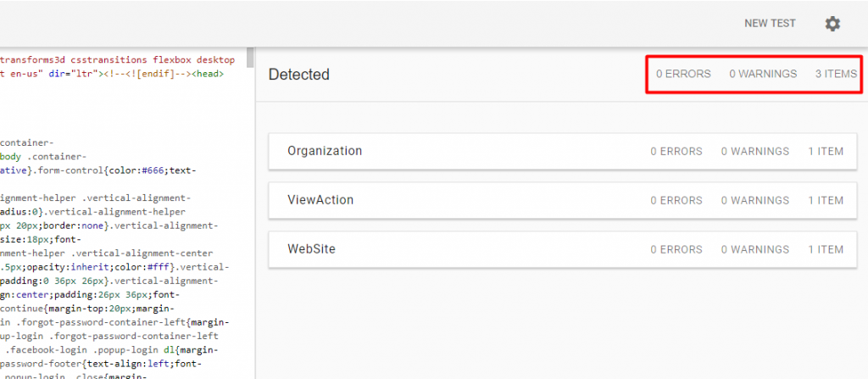Click the 0 ERRORS total in header
The height and width of the screenshot is (379, 868).
[684, 75]
